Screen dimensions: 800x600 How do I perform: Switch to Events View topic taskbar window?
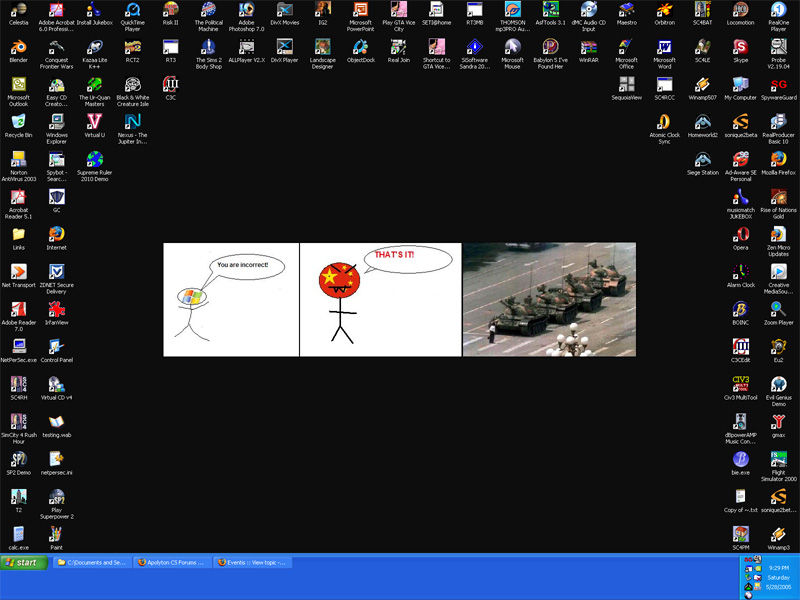253,563
